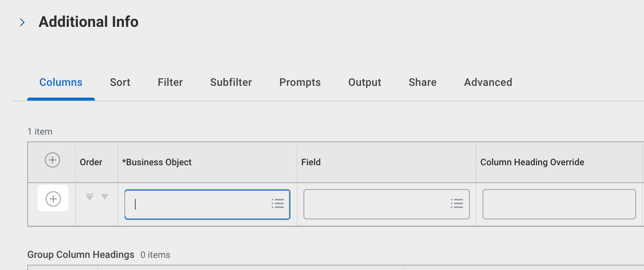This screenshot has width=644, height=270.
Task: View the Advanced tab
Action: [488, 82]
